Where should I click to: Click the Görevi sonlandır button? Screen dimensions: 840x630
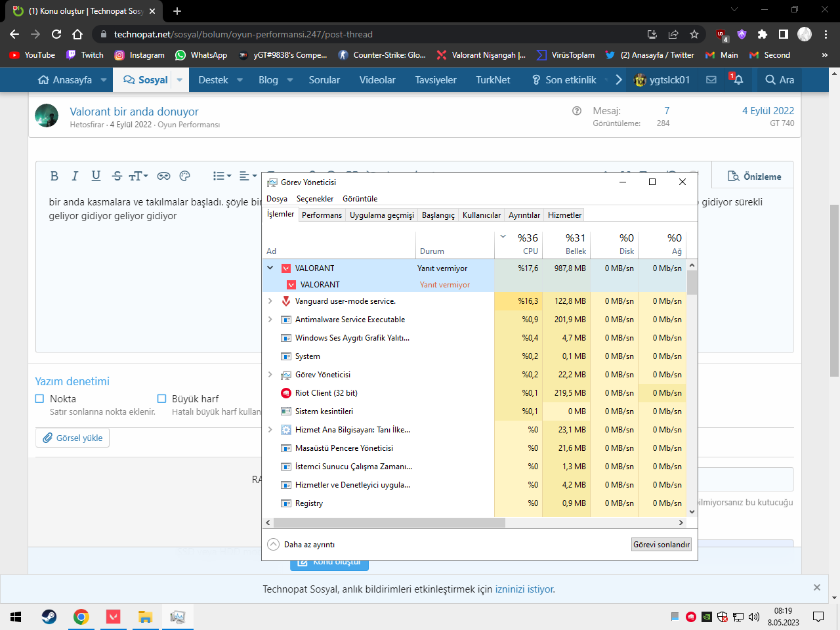tap(661, 545)
